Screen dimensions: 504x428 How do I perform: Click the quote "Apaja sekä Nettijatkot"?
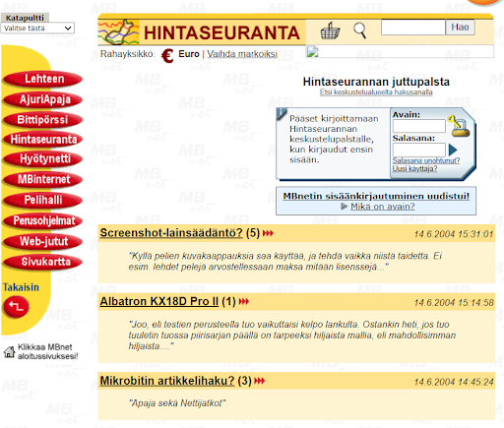pyautogui.click(x=177, y=403)
